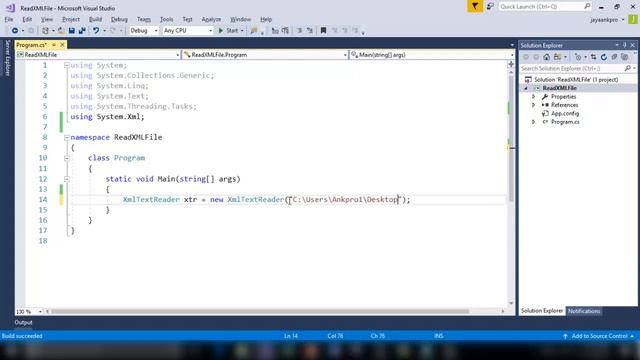Click the jayaankpro account name
Image resolution: width=640 pixels, height=360 pixels.
[604, 20]
